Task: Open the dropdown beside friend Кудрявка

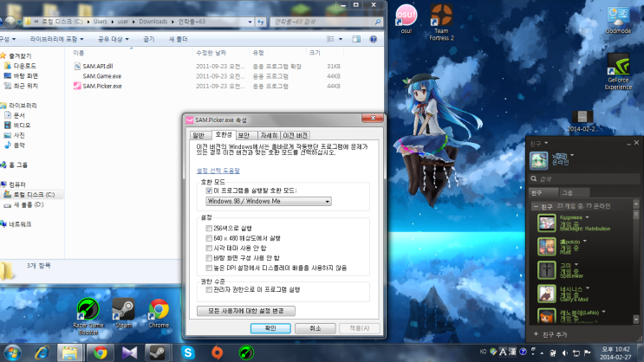Action: [588, 217]
